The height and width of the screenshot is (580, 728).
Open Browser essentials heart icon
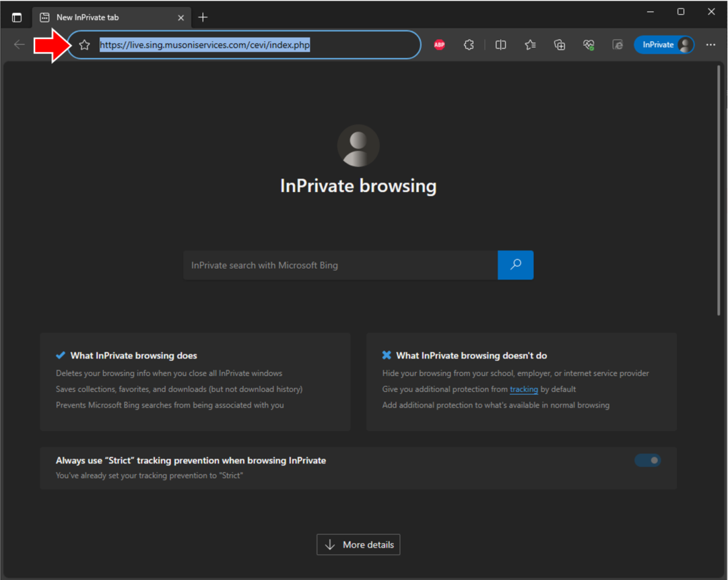click(589, 45)
